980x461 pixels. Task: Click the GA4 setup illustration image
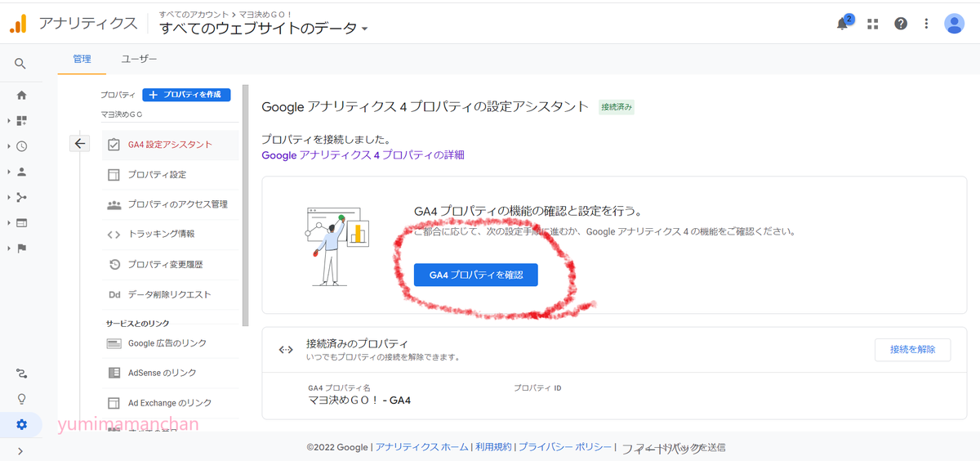[x=338, y=245]
